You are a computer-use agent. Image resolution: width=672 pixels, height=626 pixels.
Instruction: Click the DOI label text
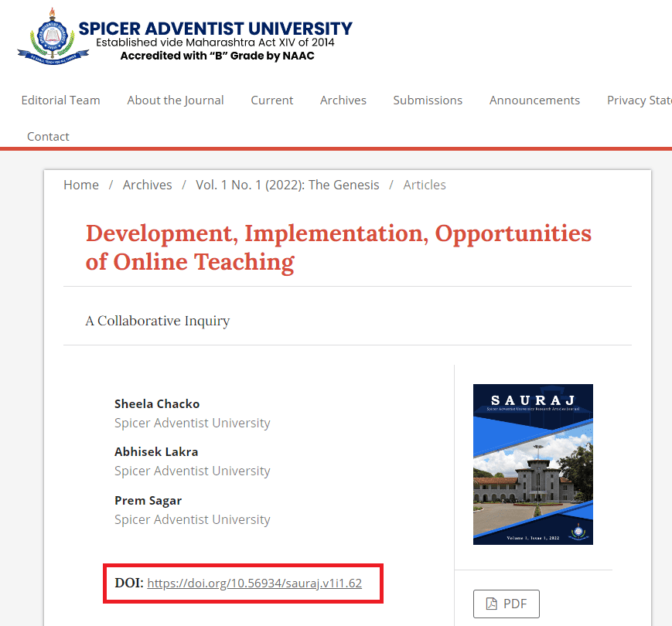[x=129, y=583]
